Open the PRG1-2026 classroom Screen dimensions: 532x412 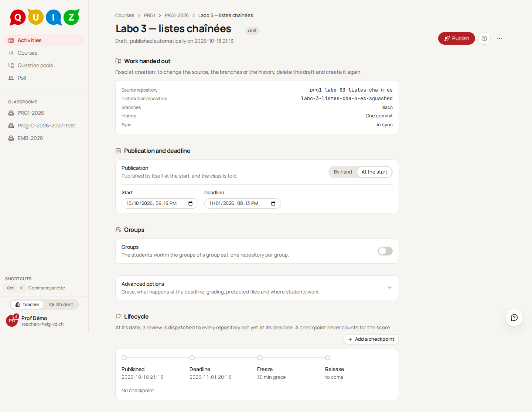(x=44, y=113)
